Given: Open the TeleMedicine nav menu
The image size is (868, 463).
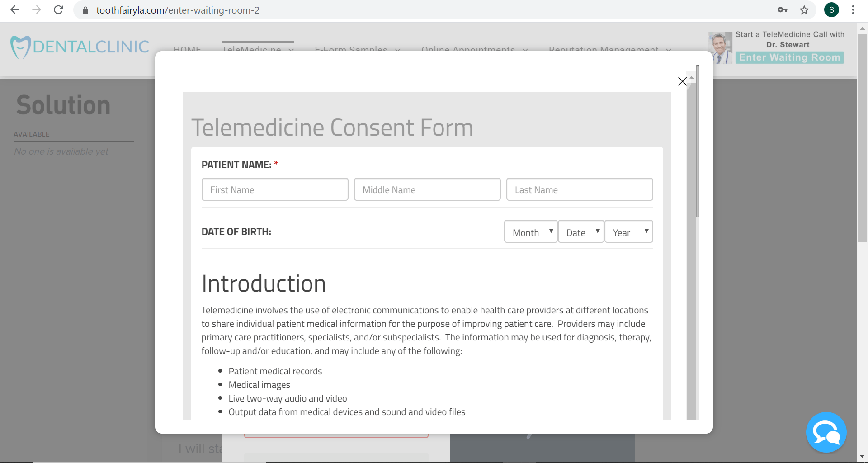Looking at the screenshot, I should (x=258, y=49).
